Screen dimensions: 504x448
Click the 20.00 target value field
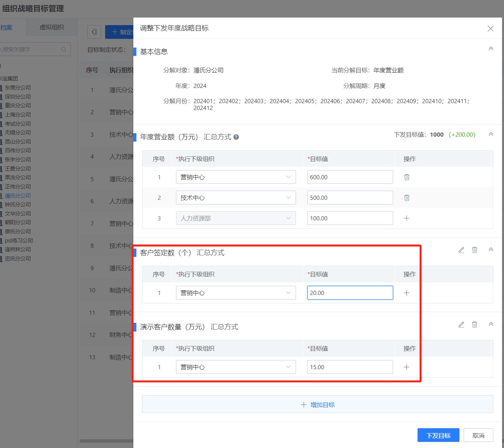[x=350, y=293]
